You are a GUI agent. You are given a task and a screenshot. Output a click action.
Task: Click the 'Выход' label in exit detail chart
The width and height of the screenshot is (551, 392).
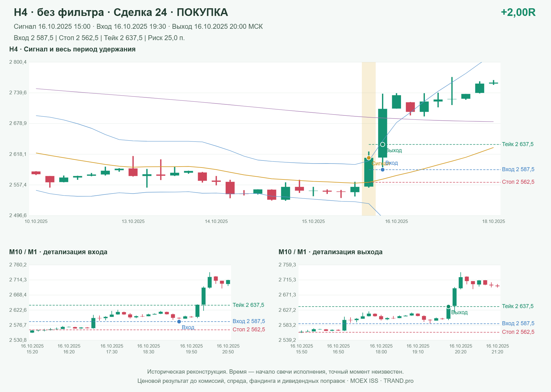coord(459,312)
